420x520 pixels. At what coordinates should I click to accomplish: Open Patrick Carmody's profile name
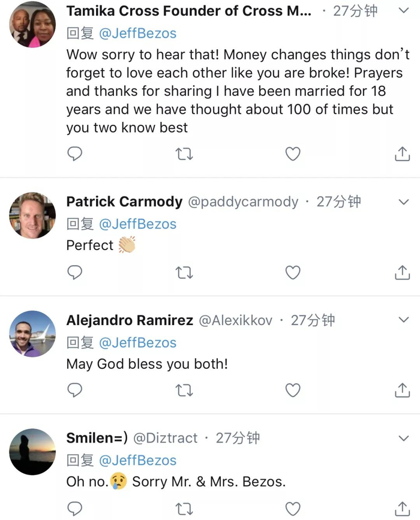point(124,202)
